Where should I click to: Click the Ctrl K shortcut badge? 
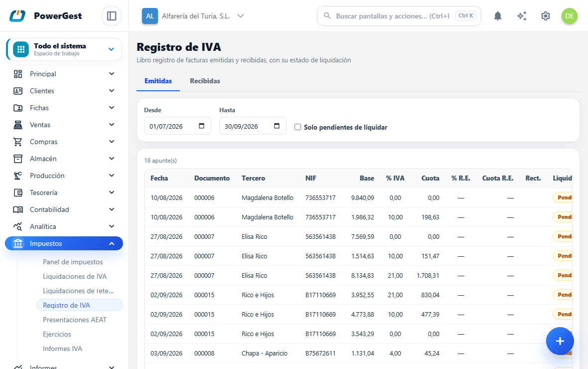click(x=465, y=16)
